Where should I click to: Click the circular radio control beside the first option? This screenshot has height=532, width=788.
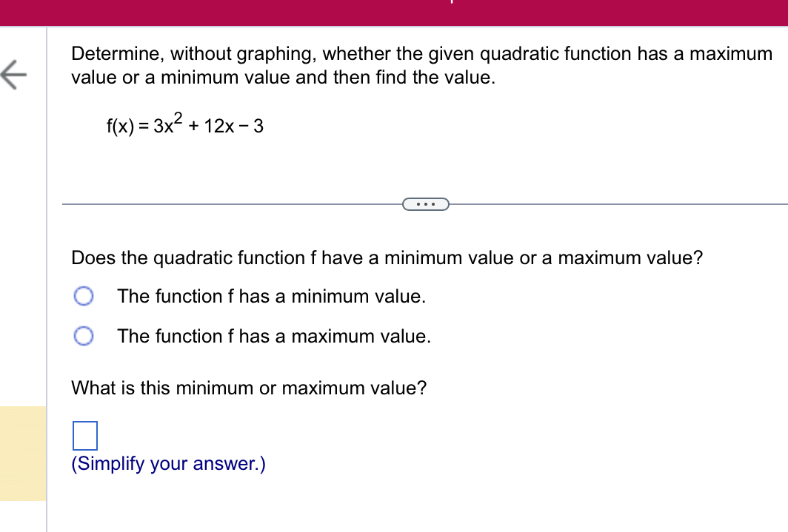coord(83,296)
